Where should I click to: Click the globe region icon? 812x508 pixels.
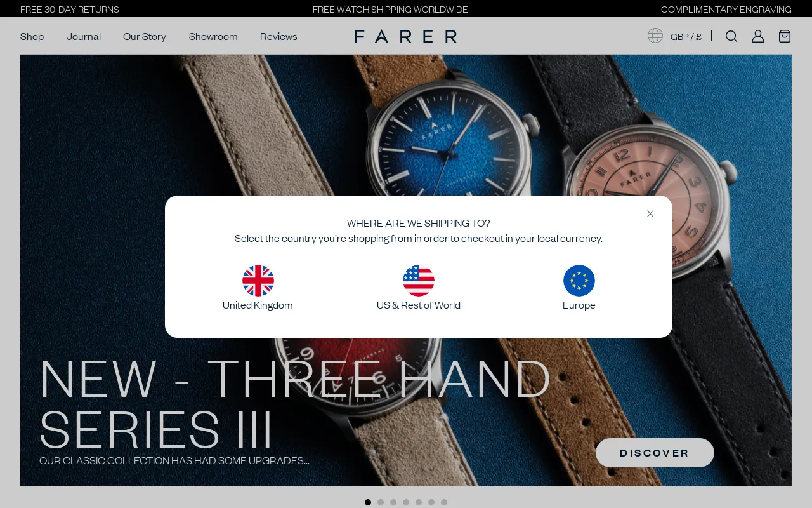coord(655,36)
